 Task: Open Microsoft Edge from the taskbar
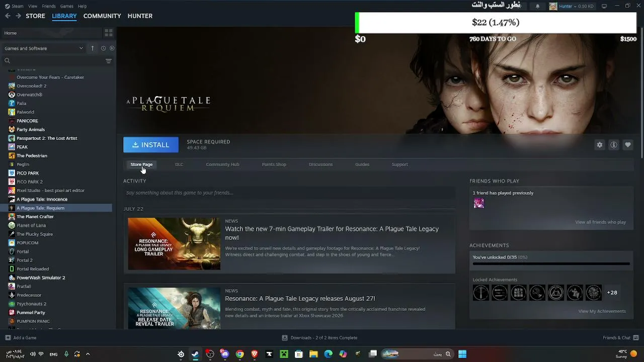click(x=328, y=354)
